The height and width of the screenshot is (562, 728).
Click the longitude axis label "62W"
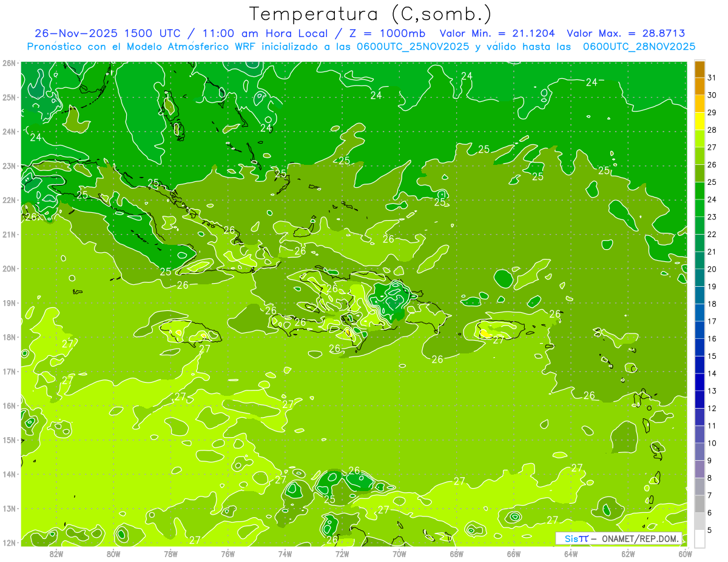628,554
